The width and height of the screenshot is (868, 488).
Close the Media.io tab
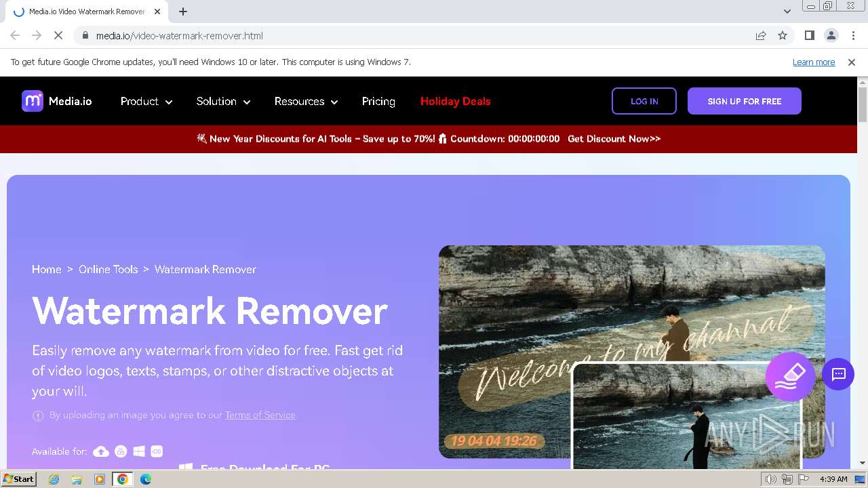pyautogui.click(x=157, y=12)
